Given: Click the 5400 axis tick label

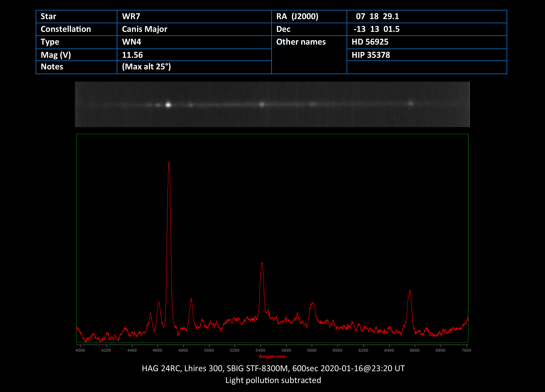Looking at the screenshot, I should [260, 350].
